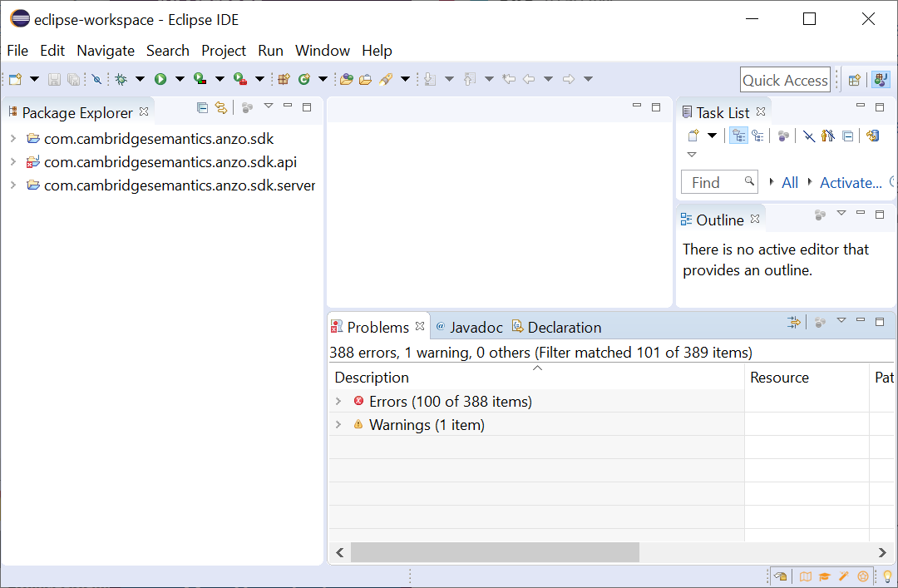Expand the Warnings (1 item) group
Image resolution: width=898 pixels, height=588 pixels.
(x=338, y=425)
